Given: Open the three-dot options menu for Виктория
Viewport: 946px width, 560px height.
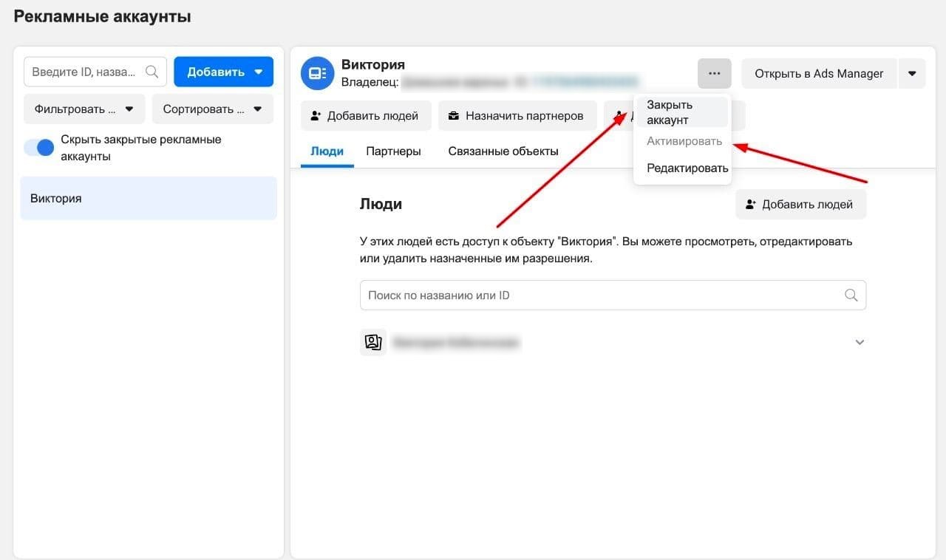Looking at the screenshot, I should point(713,73).
